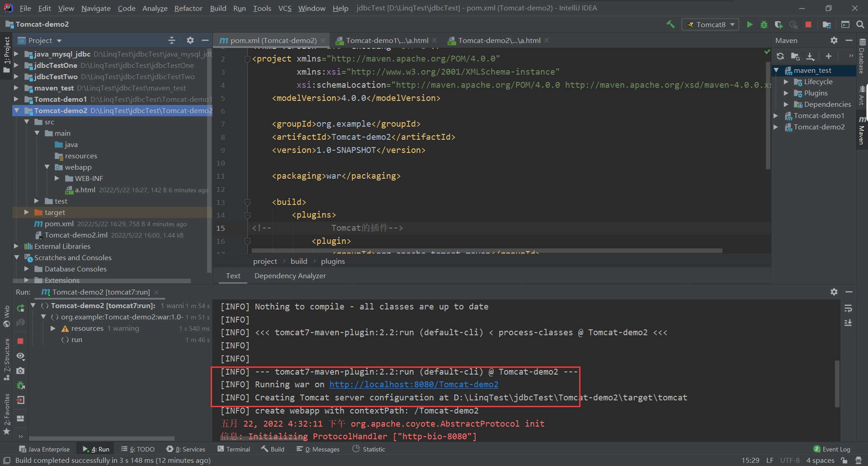Click UTF-8 encoding in status bar

tap(790, 460)
